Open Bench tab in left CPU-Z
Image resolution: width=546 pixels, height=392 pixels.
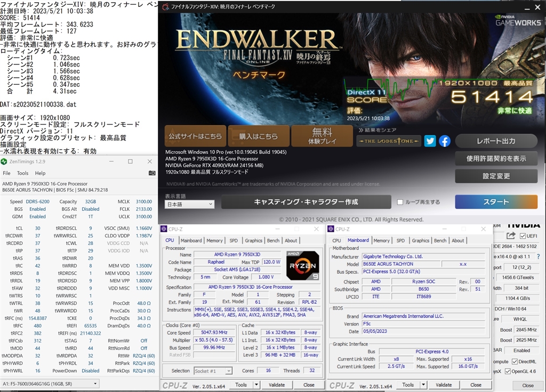tap(273, 240)
